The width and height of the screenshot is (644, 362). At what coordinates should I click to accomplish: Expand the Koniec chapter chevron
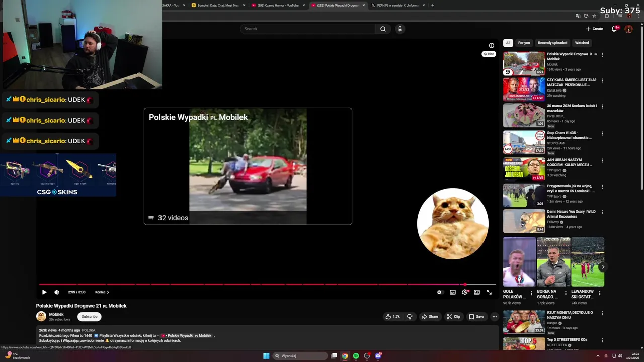point(108,292)
